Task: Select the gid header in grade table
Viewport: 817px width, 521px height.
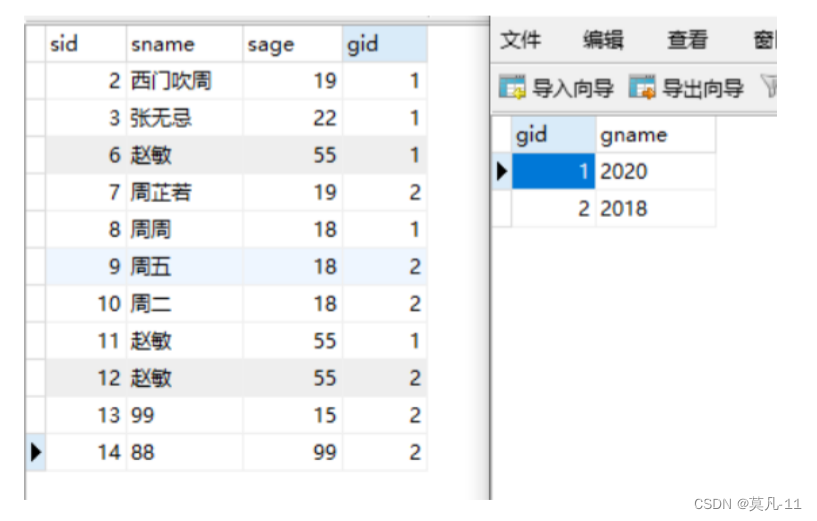Action: pyautogui.click(x=553, y=135)
